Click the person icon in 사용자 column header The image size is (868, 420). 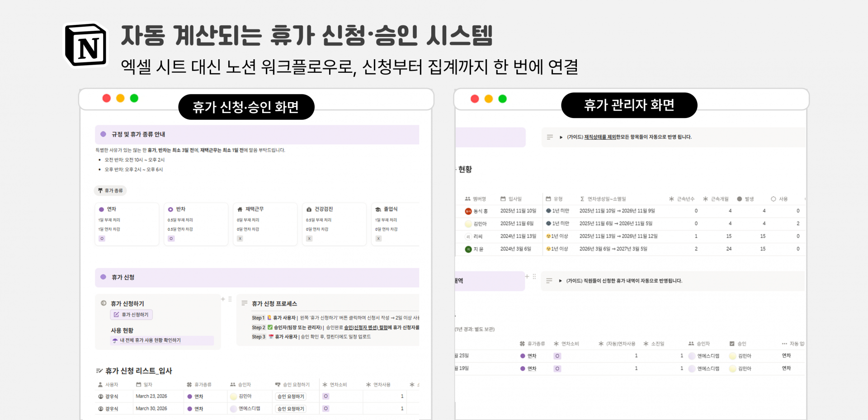[100, 385]
